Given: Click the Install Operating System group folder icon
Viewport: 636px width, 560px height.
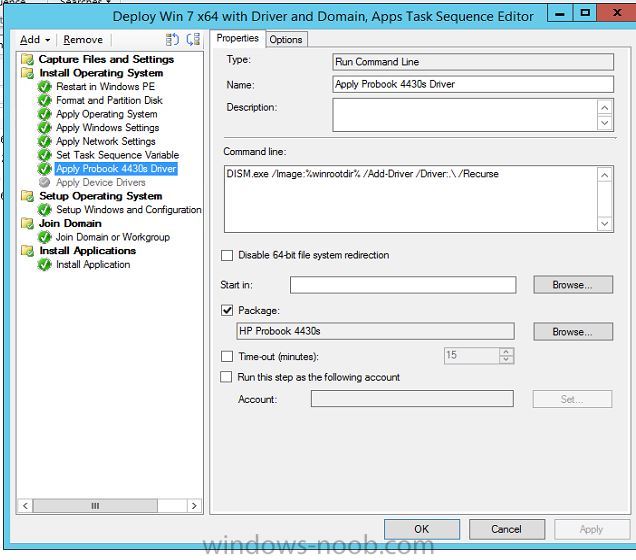Looking at the screenshot, I should (x=27, y=73).
